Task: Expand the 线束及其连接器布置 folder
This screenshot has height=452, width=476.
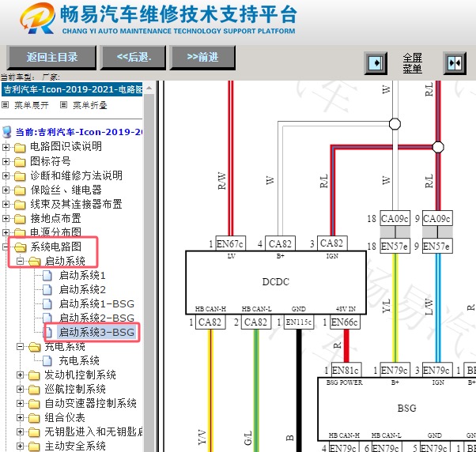Action: pos(6,204)
